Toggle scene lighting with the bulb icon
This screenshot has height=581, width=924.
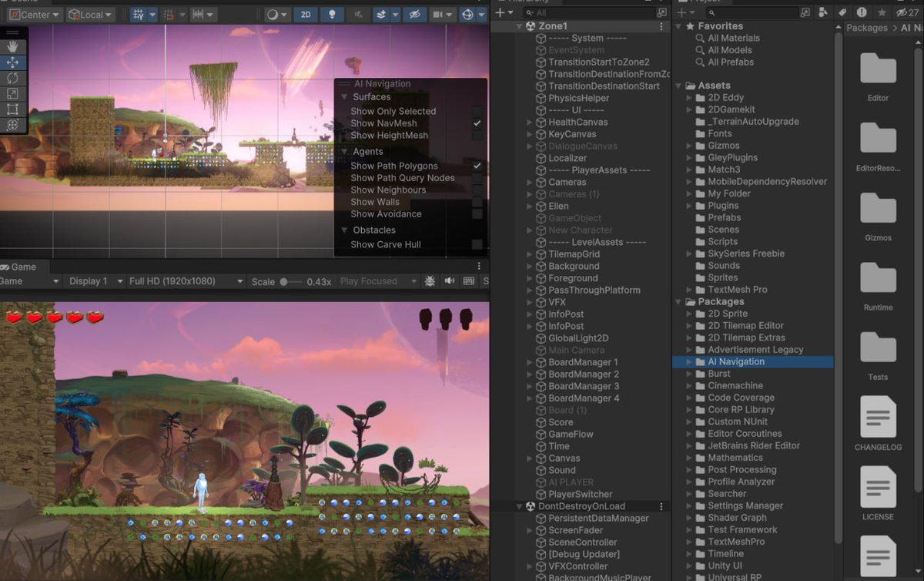click(x=332, y=14)
